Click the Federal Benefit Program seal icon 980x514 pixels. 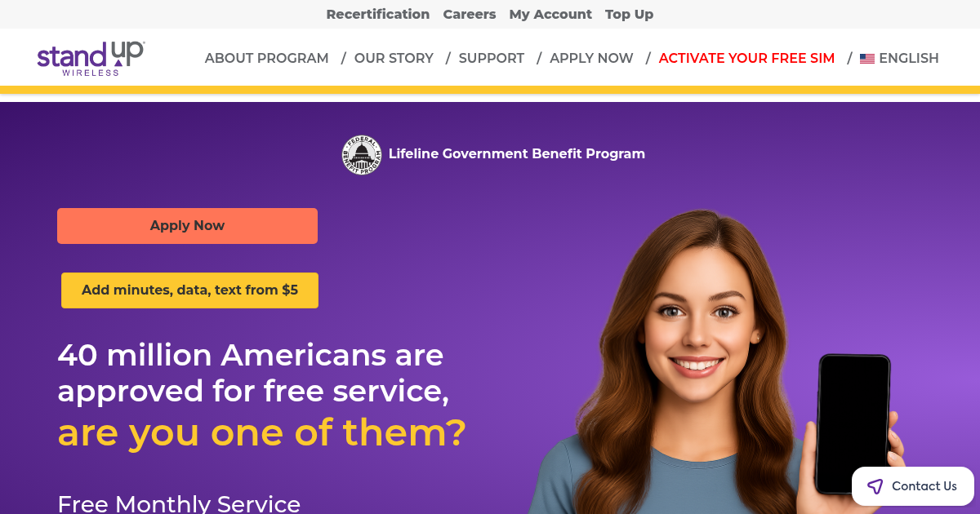click(x=362, y=154)
